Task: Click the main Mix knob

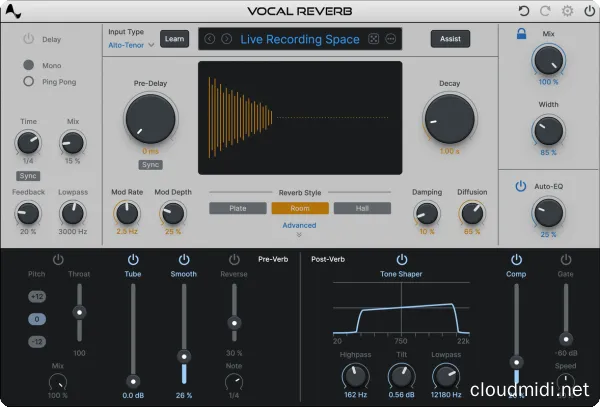Action: pos(548,60)
